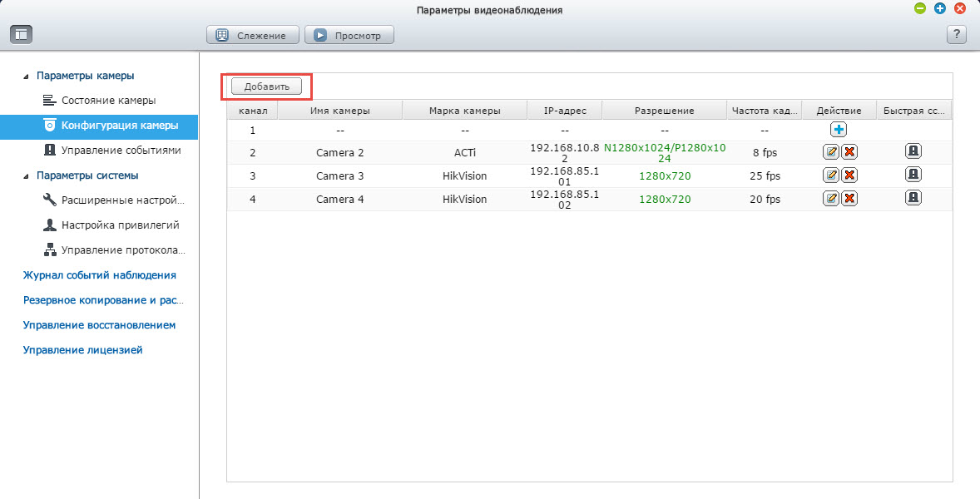Open the Слежение monitoring view
980x499 pixels.
(x=253, y=35)
